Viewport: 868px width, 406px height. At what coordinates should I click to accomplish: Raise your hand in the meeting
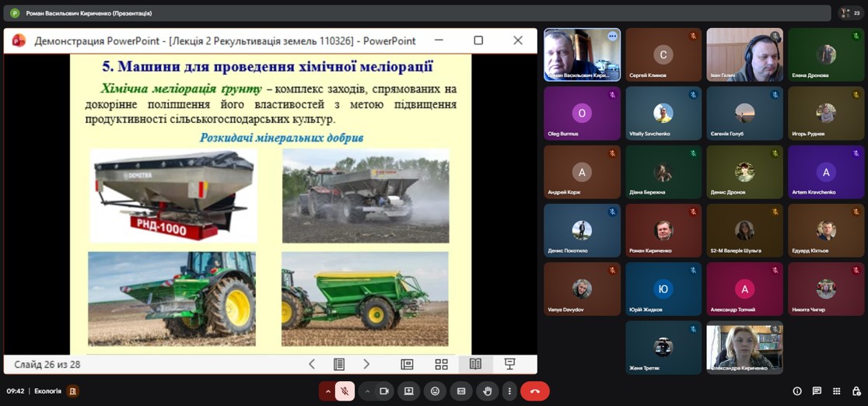[x=487, y=391]
